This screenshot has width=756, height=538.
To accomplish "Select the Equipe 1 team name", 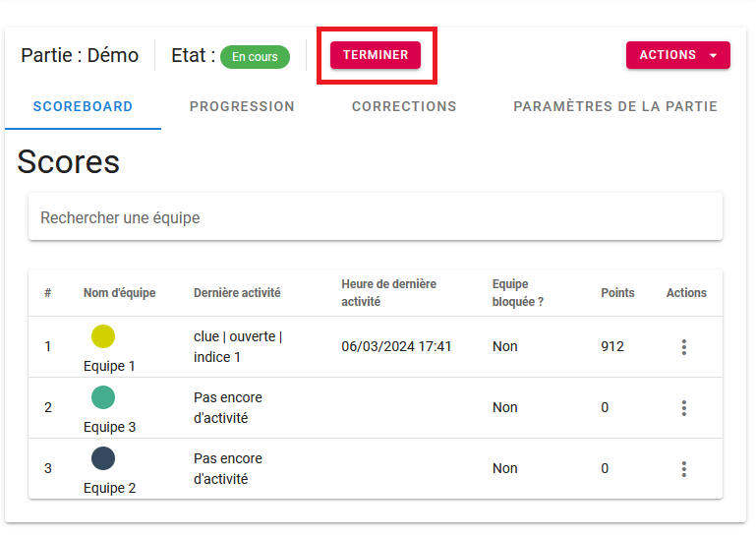I will pos(109,366).
